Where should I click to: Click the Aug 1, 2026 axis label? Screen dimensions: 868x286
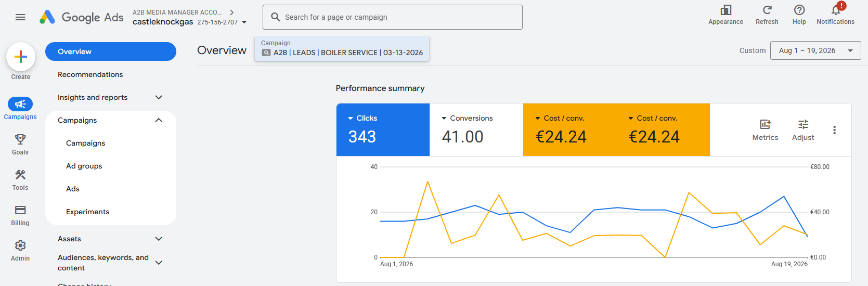click(x=396, y=264)
